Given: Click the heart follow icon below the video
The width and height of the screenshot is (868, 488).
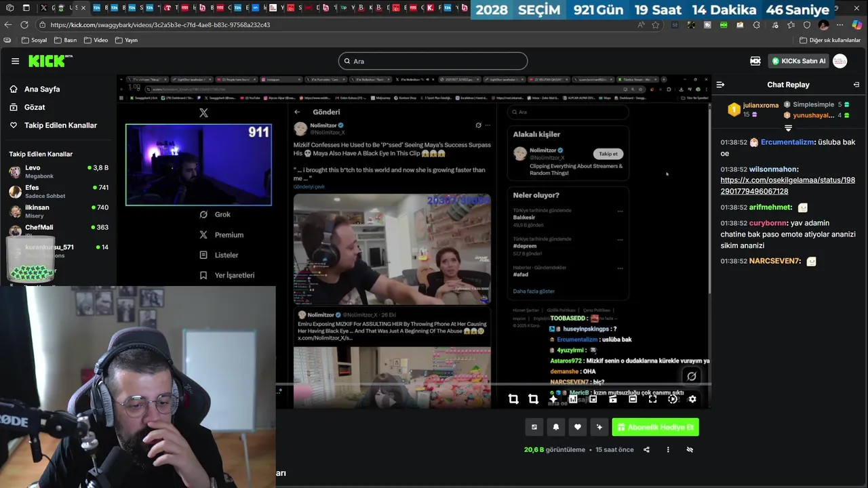Looking at the screenshot, I should (578, 427).
